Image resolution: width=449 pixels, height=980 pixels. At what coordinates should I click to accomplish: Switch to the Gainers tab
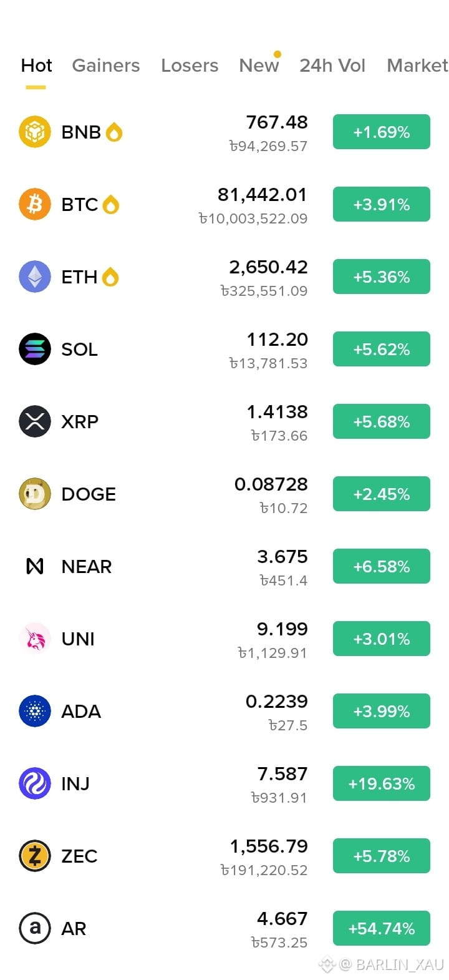point(106,66)
